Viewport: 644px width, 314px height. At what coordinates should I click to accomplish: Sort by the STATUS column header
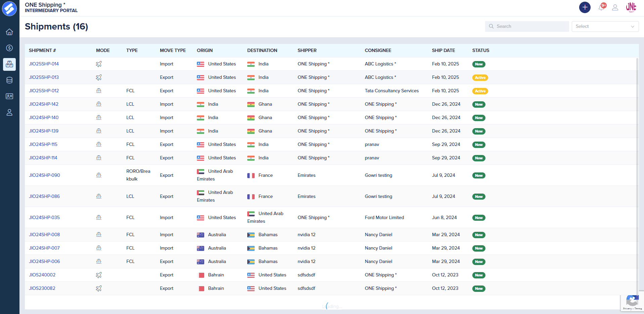click(x=481, y=50)
